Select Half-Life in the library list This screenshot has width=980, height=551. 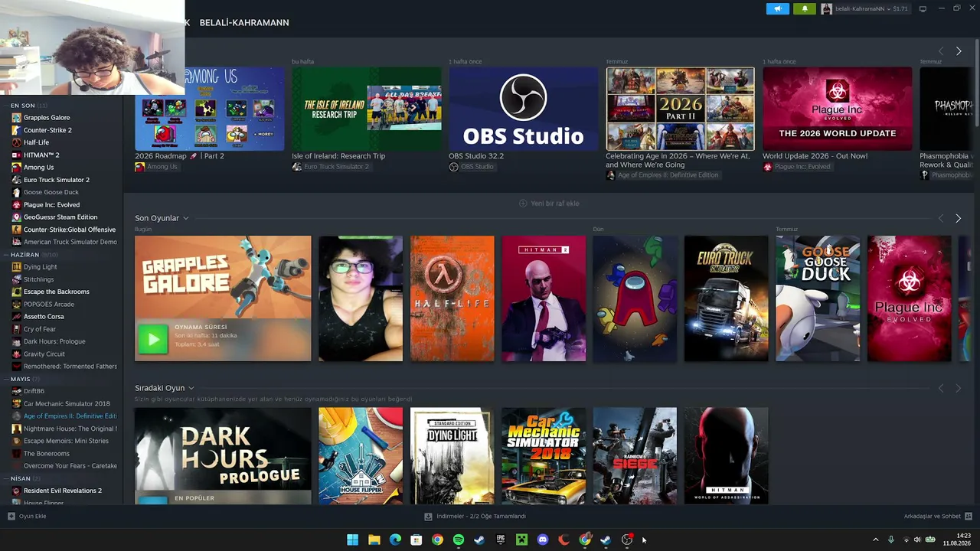[x=36, y=142]
